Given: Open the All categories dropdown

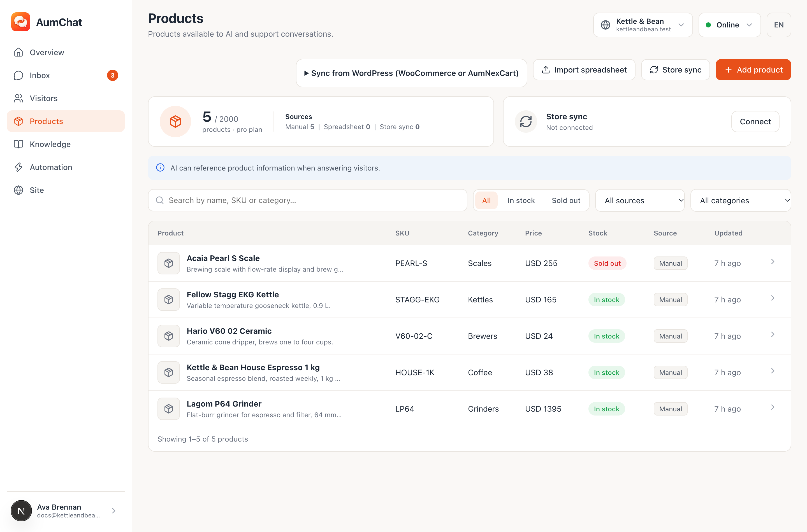Looking at the screenshot, I should click(x=741, y=200).
